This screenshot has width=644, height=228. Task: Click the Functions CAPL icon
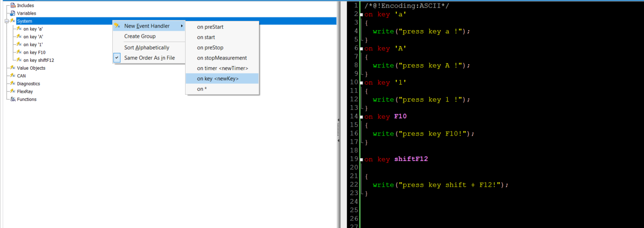point(13,99)
